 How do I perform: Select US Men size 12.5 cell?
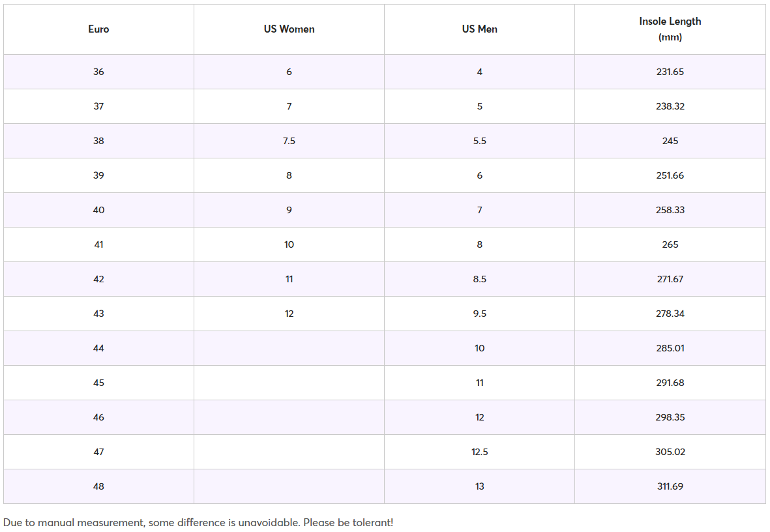[479, 452]
